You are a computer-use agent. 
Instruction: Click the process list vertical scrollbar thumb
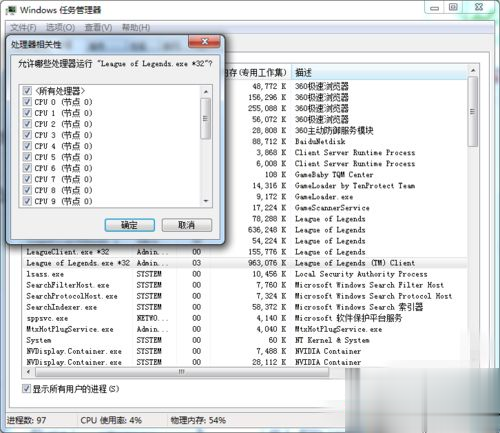(x=473, y=111)
